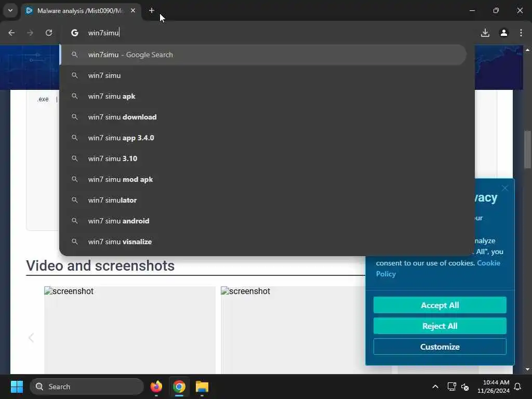
Task: Click the page vertical scrollbar thumb
Action: tap(527, 149)
